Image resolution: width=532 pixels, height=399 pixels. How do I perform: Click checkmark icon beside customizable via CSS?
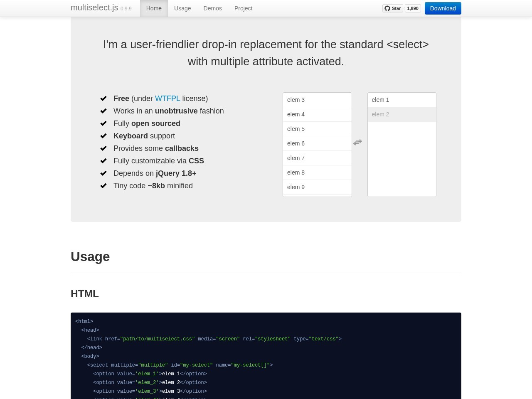pyautogui.click(x=103, y=161)
